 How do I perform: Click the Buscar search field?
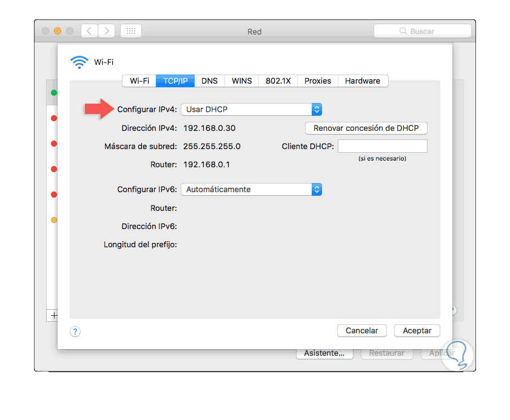[x=423, y=31]
